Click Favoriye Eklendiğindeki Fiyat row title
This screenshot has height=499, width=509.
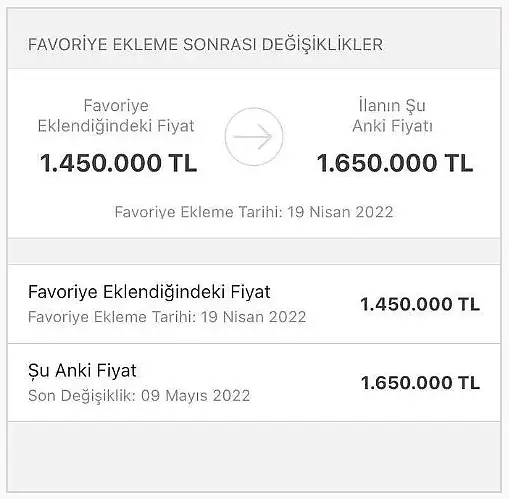[x=149, y=292]
